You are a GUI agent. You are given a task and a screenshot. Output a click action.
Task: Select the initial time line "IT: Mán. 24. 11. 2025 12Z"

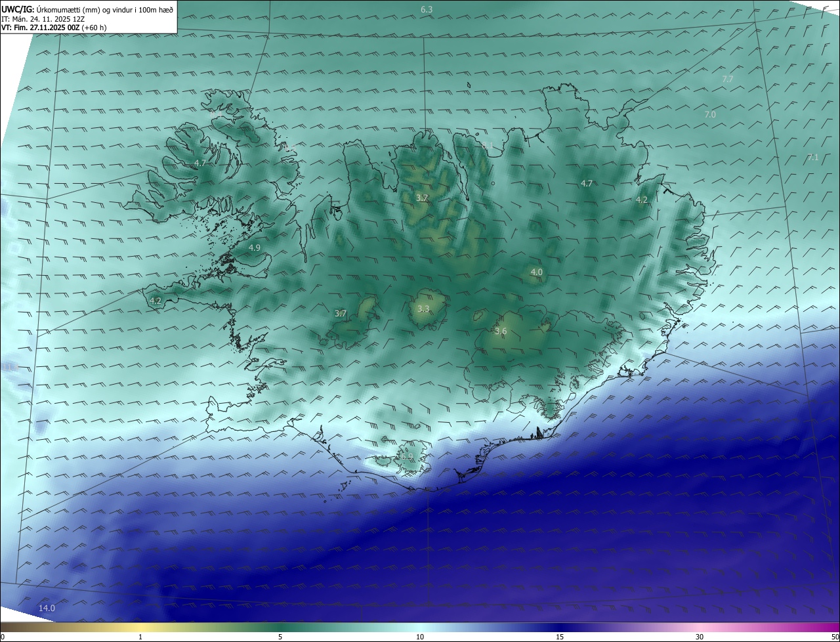pyautogui.click(x=43, y=19)
